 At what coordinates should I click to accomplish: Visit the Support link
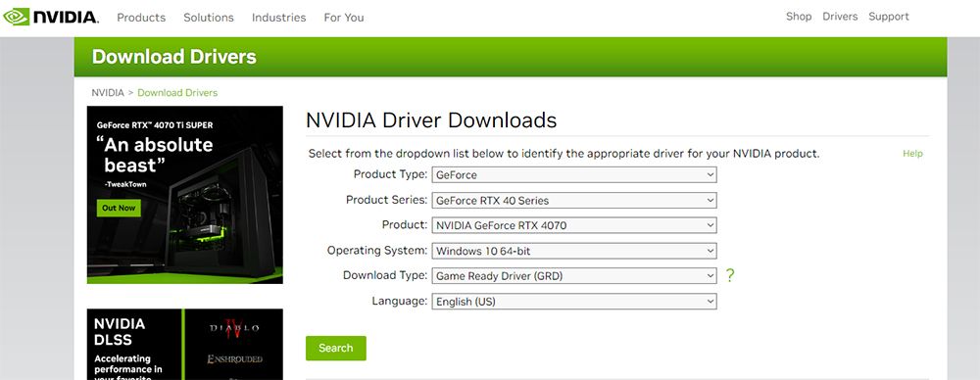[889, 17]
